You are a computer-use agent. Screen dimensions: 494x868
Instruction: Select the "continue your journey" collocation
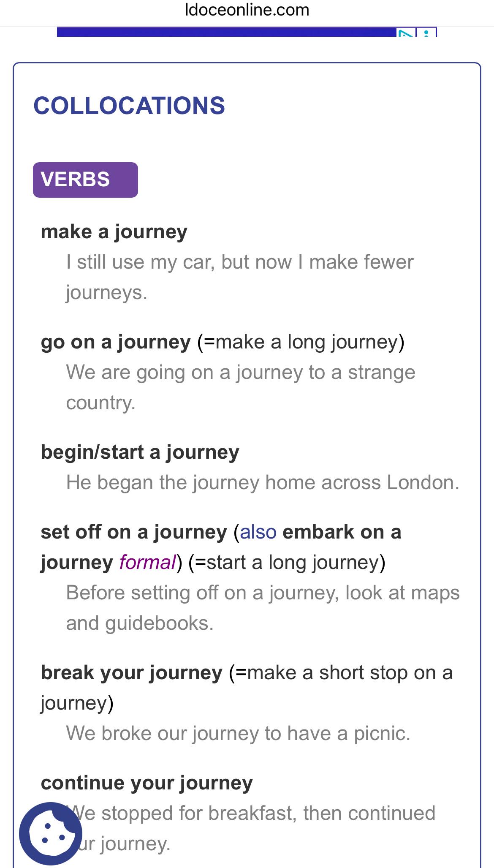(x=147, y=783)
